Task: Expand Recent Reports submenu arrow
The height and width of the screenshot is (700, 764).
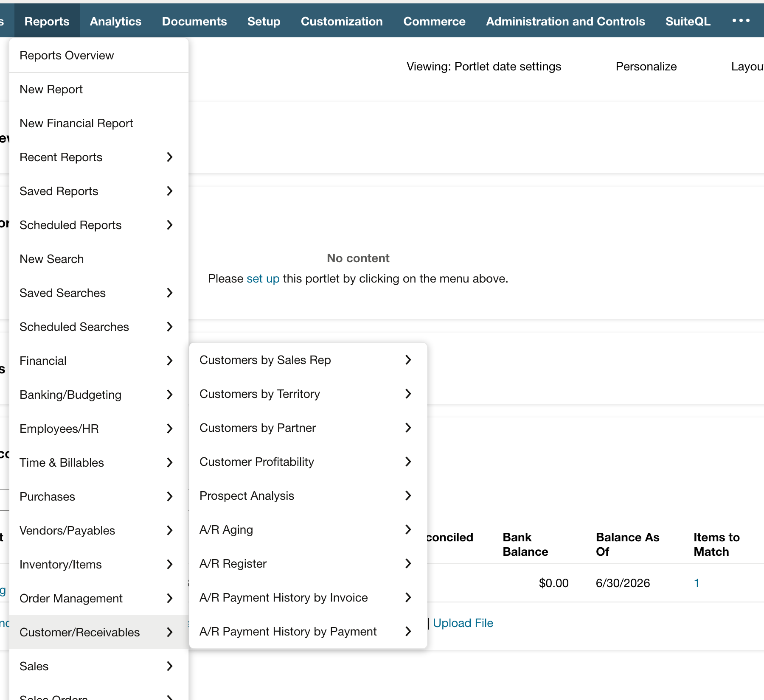Action: (x=169, y=157)
